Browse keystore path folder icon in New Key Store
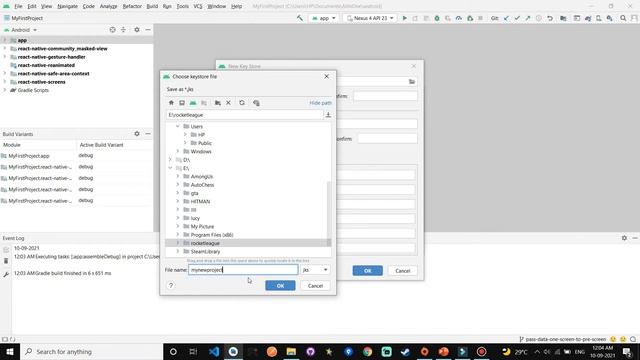640x360 pixels. pos(412,82)
